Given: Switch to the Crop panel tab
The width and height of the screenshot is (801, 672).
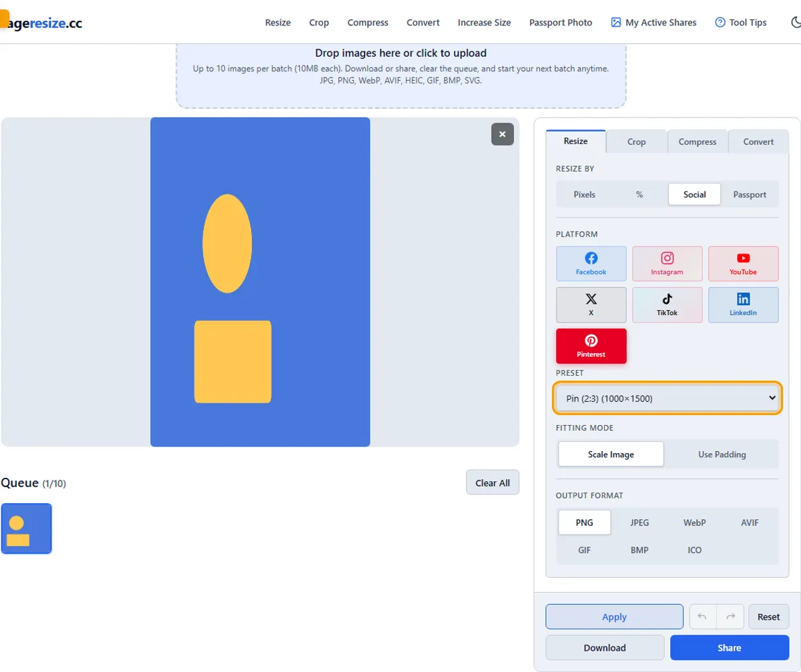Looking at the screenshot, I should tap(636, 141).
